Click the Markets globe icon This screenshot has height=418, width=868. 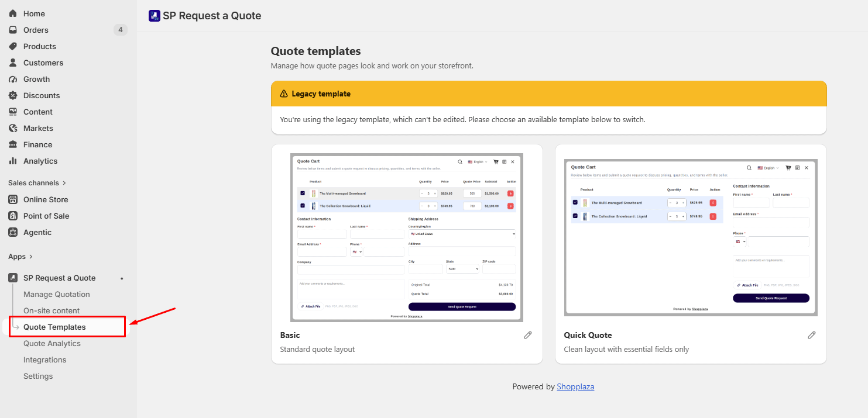point(13,128)
